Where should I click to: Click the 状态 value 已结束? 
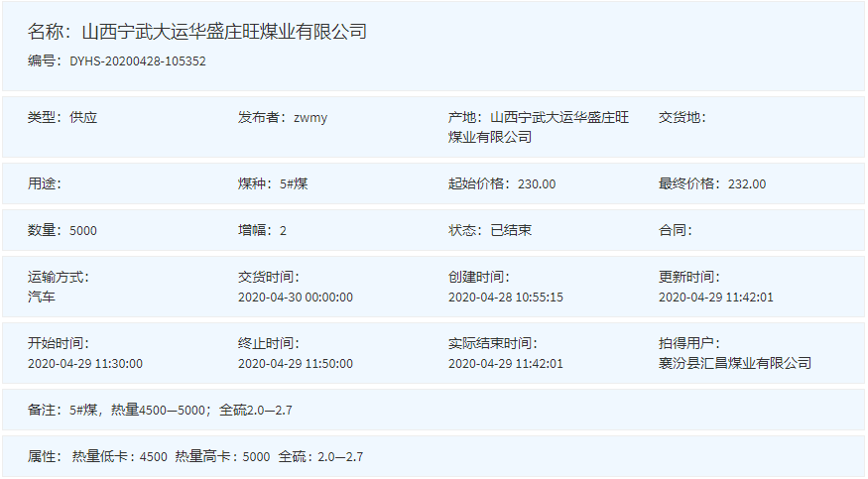tap(511, 230)
